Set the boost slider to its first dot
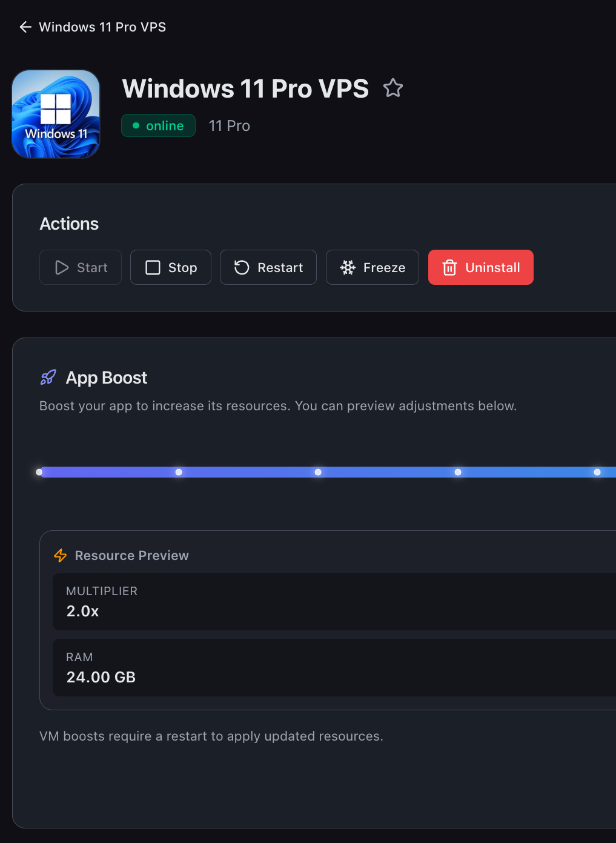 point(39,472)
